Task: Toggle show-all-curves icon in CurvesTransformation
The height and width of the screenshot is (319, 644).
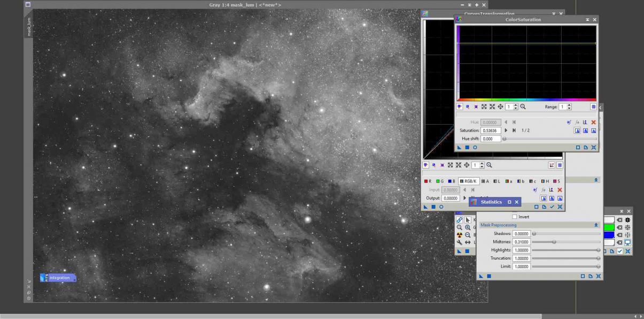Action: tap(552, 165)
